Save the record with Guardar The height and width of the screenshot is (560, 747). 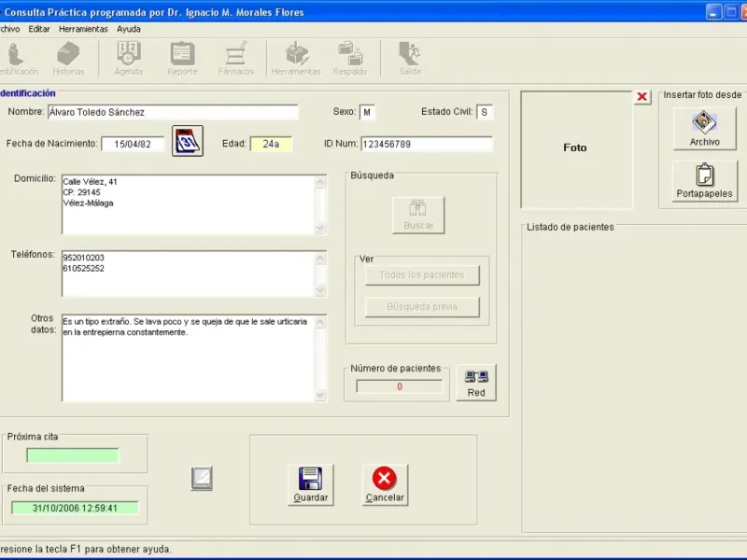pos(310,485)
